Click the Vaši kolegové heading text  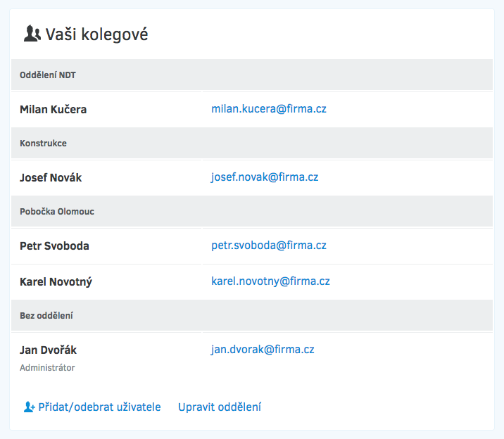[x=96, y=34]
